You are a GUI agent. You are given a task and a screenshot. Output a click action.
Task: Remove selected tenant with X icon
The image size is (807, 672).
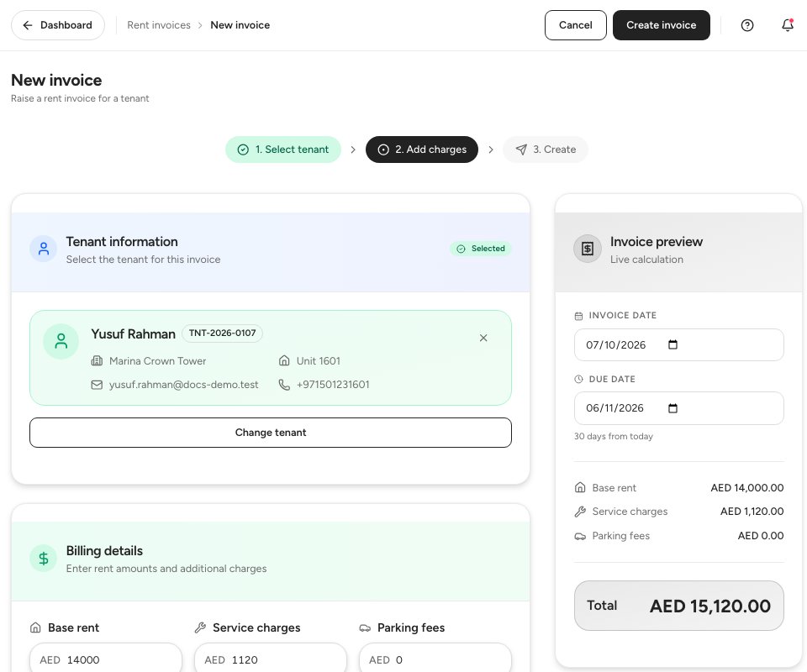pos(483,338)
